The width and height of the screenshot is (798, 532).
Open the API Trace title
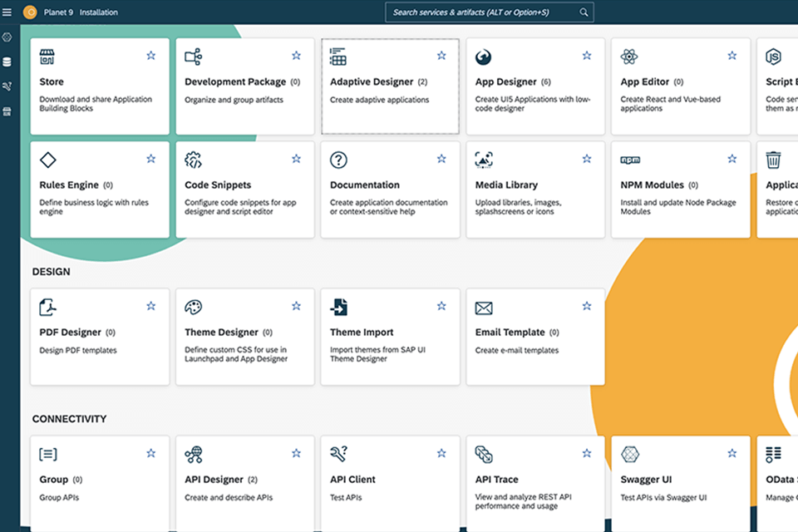[497, 480]
